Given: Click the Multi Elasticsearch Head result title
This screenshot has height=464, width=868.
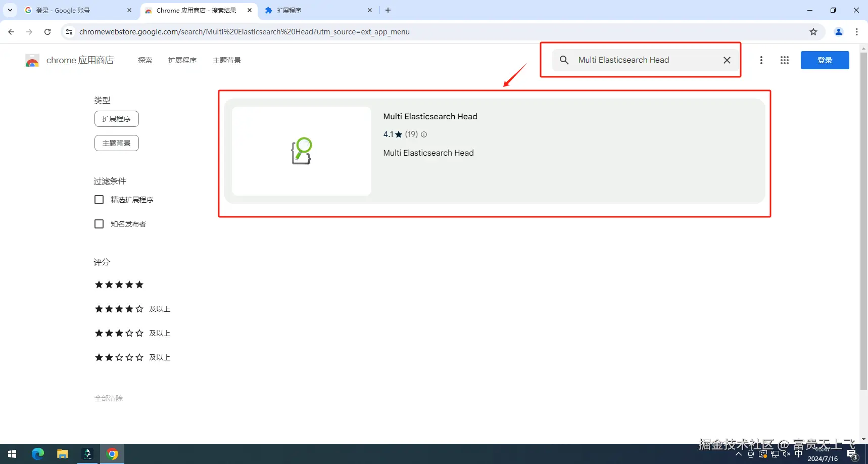Looking at the screenshot, I should (430, 116).
